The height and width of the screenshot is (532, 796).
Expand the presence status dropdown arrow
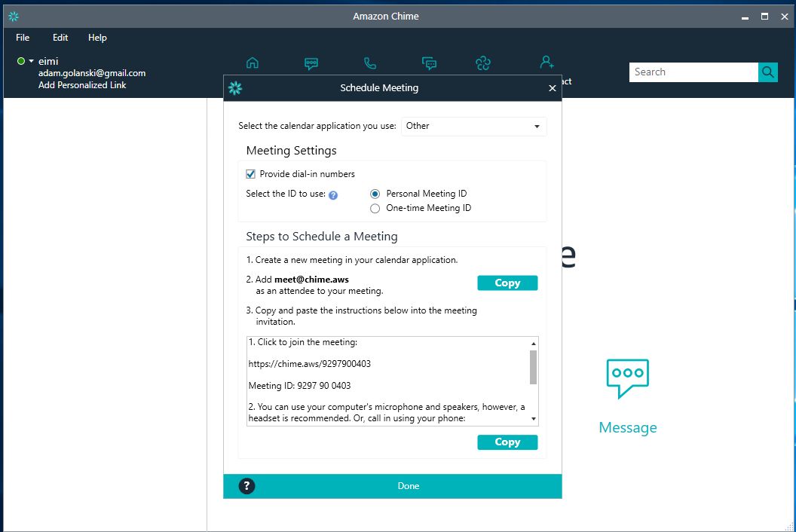32,61
